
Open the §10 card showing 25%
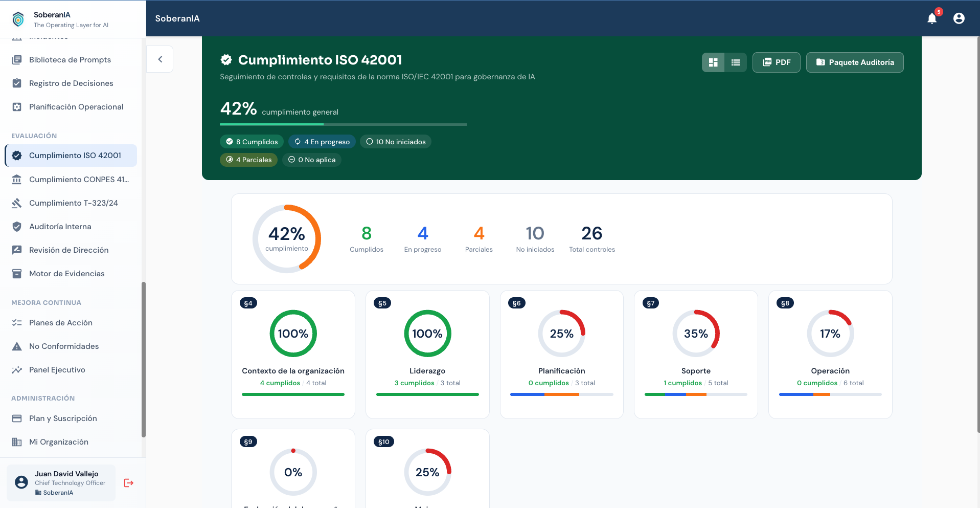427,469
